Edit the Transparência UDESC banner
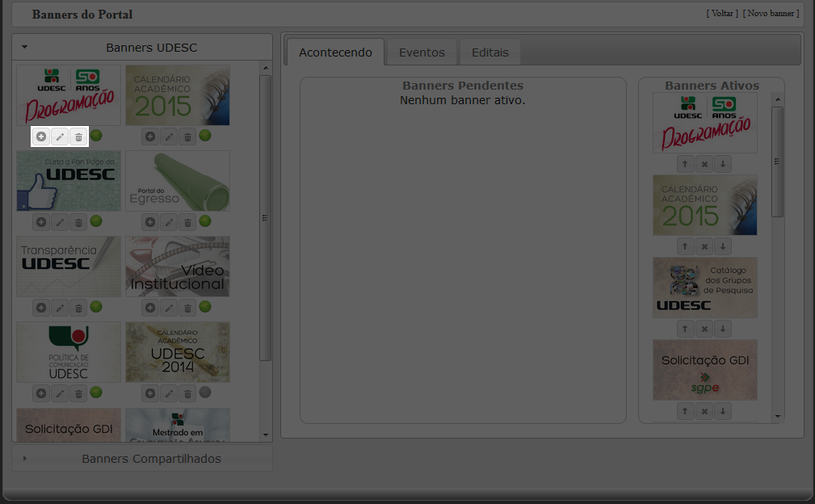The width and height of the screenshot is (815, 504). [60, 308]
